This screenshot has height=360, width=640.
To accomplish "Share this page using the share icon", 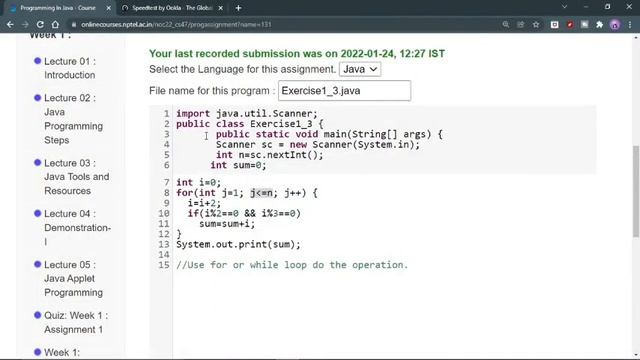I will point(520,24).
